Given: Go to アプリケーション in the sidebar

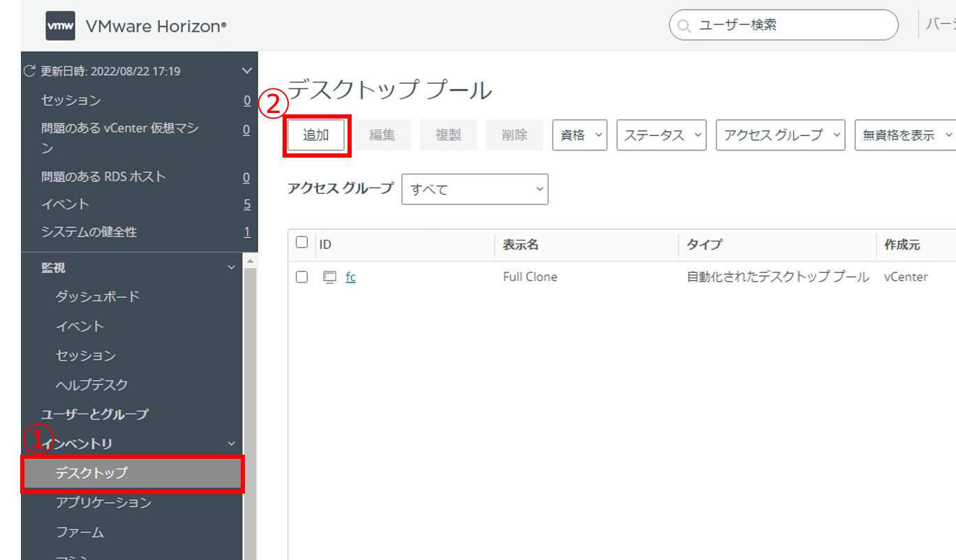Looking at the screenshot, I should (x=103, y=502).
